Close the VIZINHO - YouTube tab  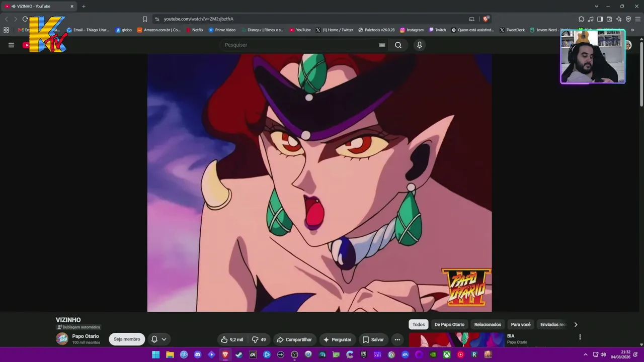[x=72, y=7]
